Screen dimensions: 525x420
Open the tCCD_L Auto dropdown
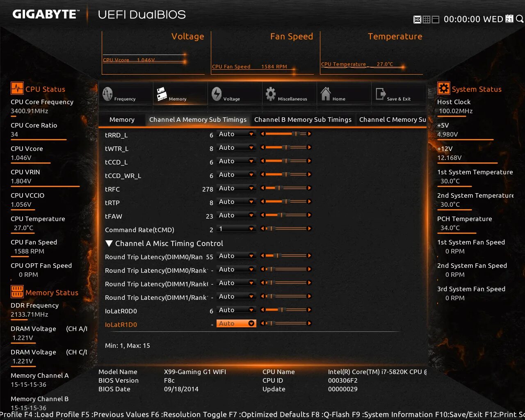pyautogui.click(x=236, y=161)
